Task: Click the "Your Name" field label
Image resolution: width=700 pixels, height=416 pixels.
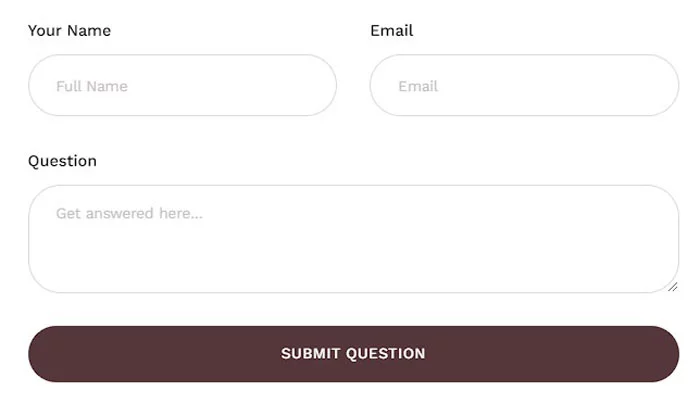Action: [x=69, y=31]
